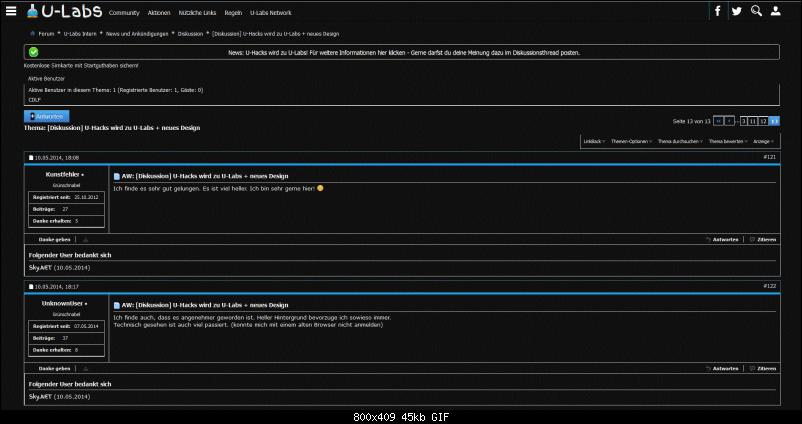Open the news announcement banner link
The height and width of the screenshot is (424, 802).
tap(404, 53)
